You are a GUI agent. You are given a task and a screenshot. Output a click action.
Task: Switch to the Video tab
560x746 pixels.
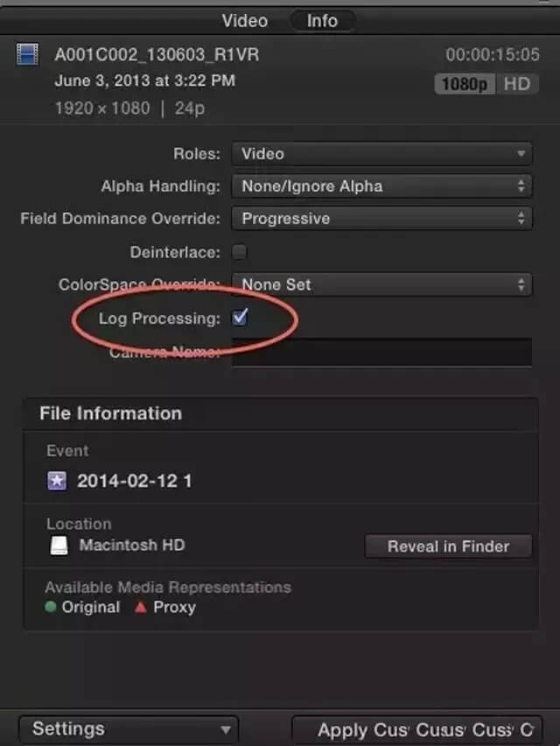click(x=244, y=20)
